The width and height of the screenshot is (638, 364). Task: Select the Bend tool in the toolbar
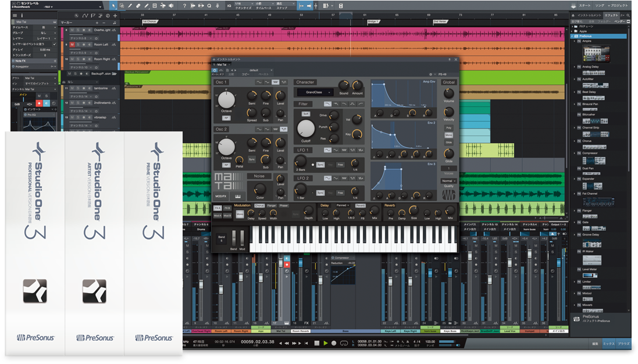click(x=163, y=6)
